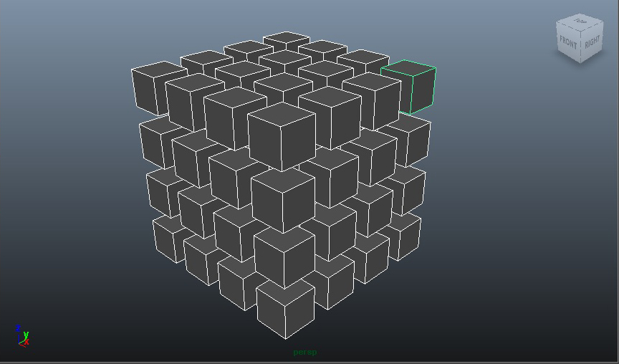The image size is (619, 364).
Task: Select the lowest front corner cube
Action: coord(286,308)
